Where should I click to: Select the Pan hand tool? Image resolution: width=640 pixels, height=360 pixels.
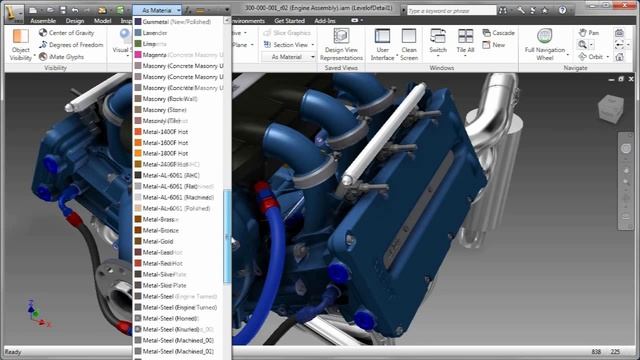[x=582, y=32]
